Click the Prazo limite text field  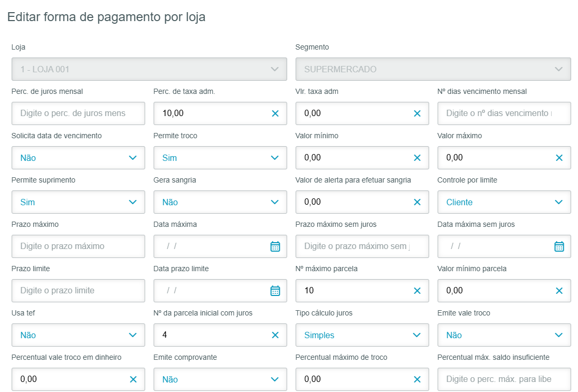coord(78,291)
